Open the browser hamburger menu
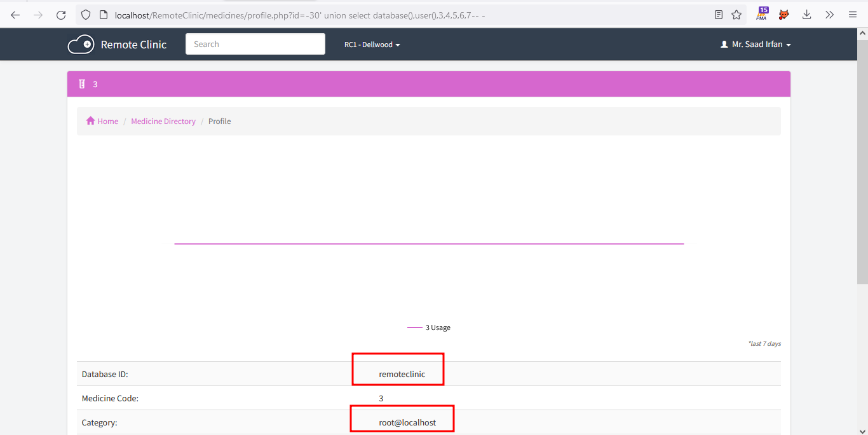This screenshot has width=868, height=435. point(853,15)
